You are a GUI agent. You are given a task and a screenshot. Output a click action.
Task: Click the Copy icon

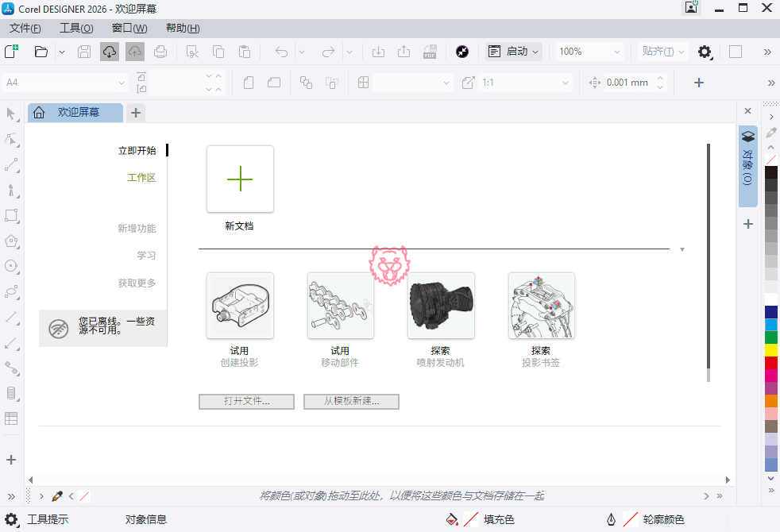pos(218,52)
